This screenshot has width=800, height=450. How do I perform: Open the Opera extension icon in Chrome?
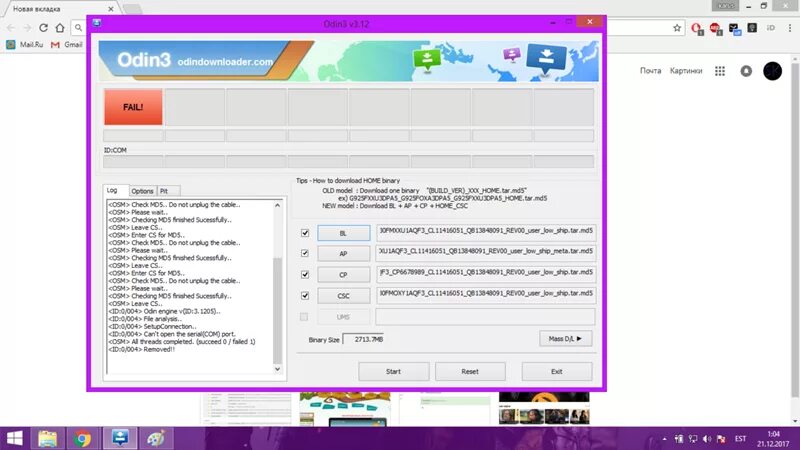[x=697, y=29]
